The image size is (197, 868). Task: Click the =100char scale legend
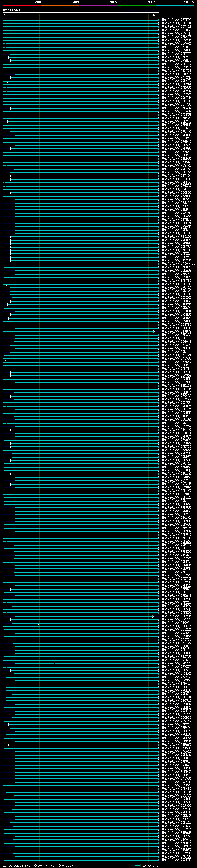tap(147, 865)
